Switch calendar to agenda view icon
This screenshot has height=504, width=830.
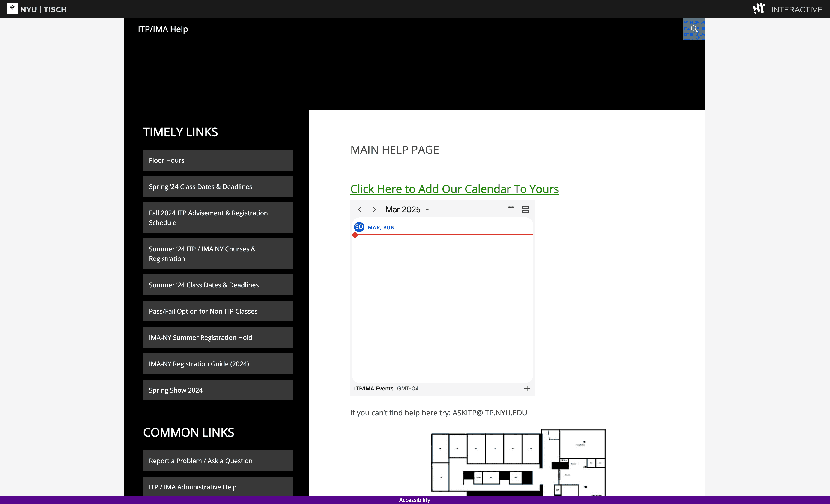click(526, 210)
